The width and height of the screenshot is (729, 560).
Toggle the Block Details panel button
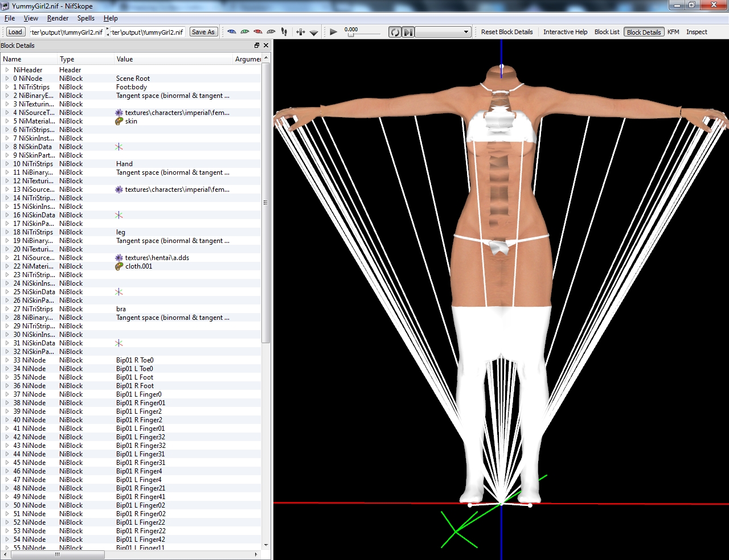644,32
